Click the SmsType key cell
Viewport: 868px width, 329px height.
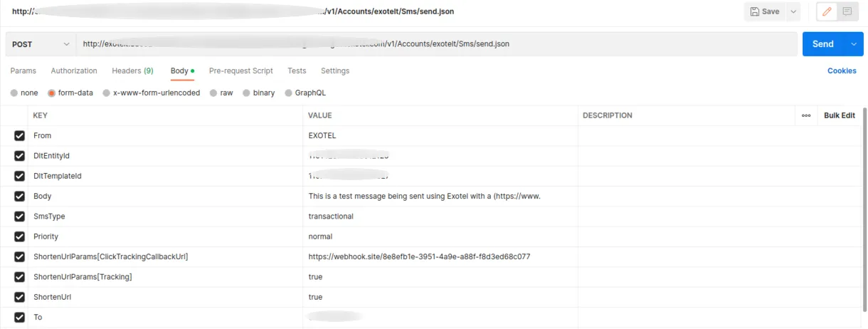pyautogui.click(x=166, y=216)
